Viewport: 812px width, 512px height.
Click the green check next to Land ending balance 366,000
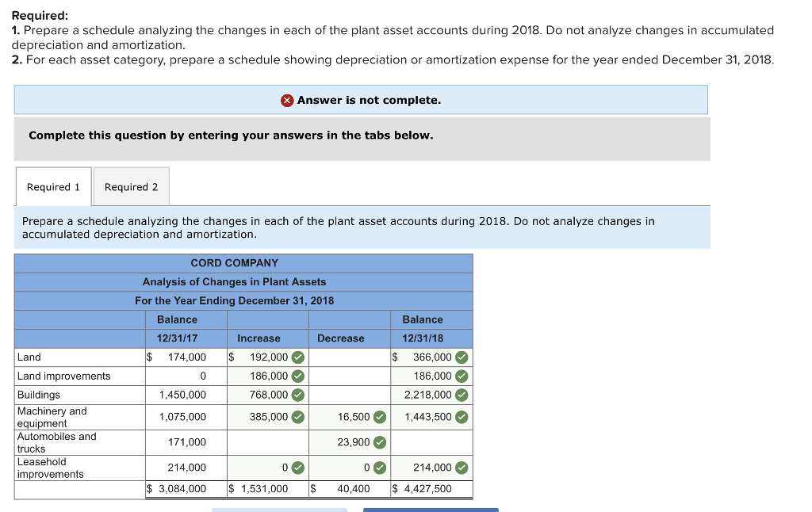(460, 357)
